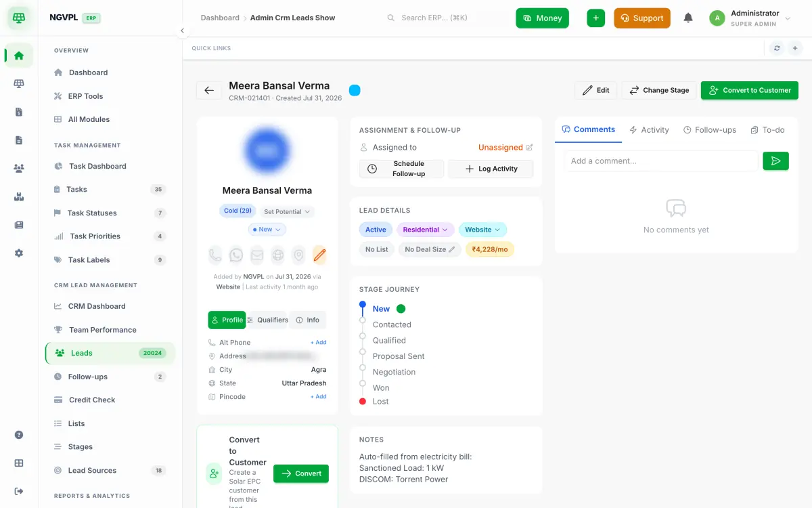This screenshot has width=812, height=508.
Task: Click Add link next to Pincode
Action: [x=319, y=397]
